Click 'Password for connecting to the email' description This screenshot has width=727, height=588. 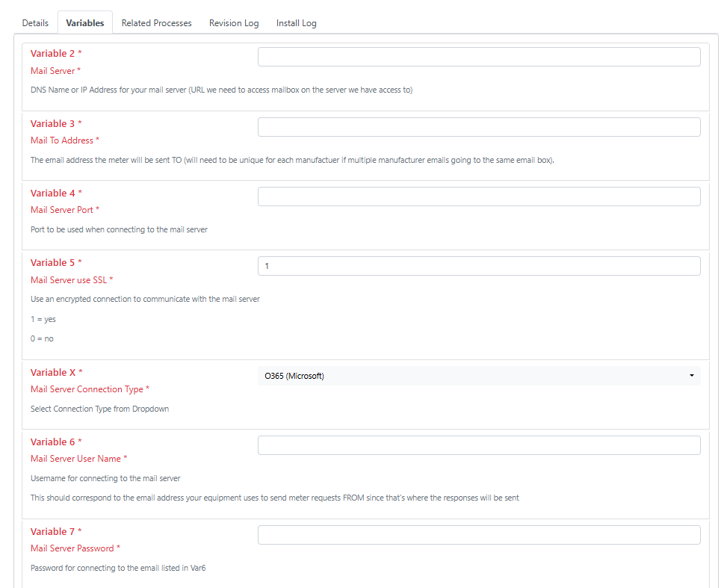tap(118, 568)
